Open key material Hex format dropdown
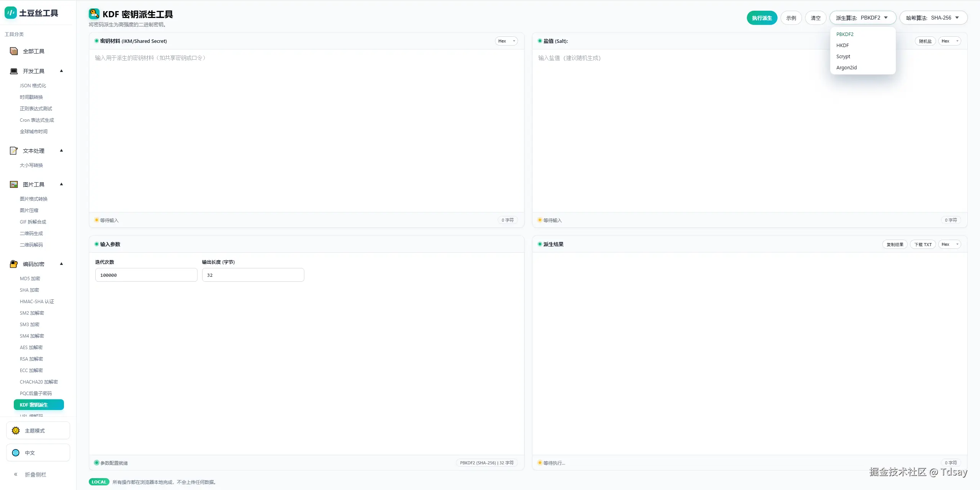 point(506,41)
